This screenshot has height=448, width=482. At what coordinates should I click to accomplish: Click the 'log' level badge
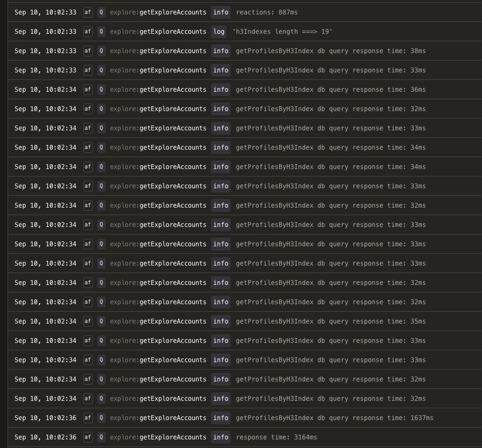click(x=219, y=32)
